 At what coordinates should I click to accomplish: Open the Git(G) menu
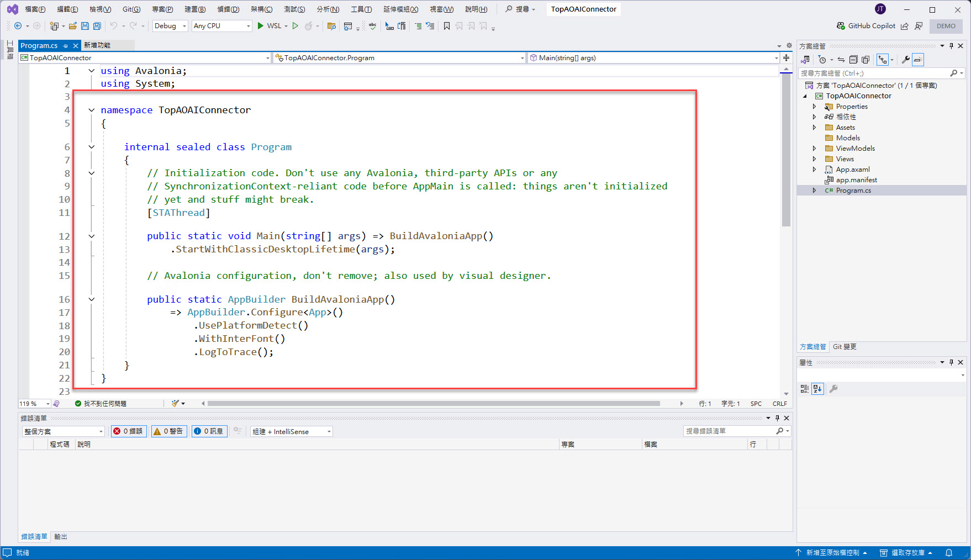coord(131,9)
